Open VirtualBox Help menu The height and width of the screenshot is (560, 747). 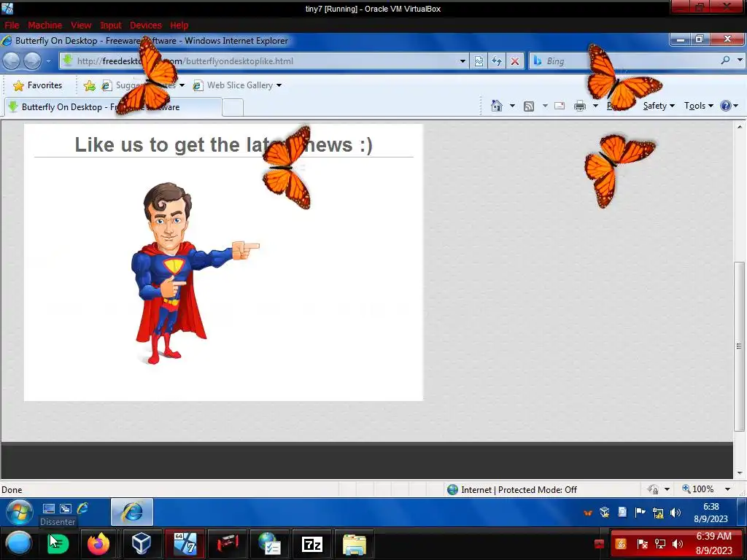(x=179, y=26)
